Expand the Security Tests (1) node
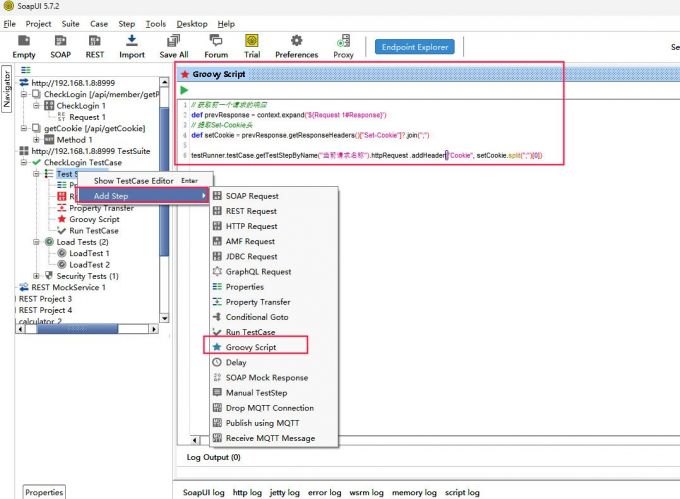The image size is (680, 499). (36, 276)
